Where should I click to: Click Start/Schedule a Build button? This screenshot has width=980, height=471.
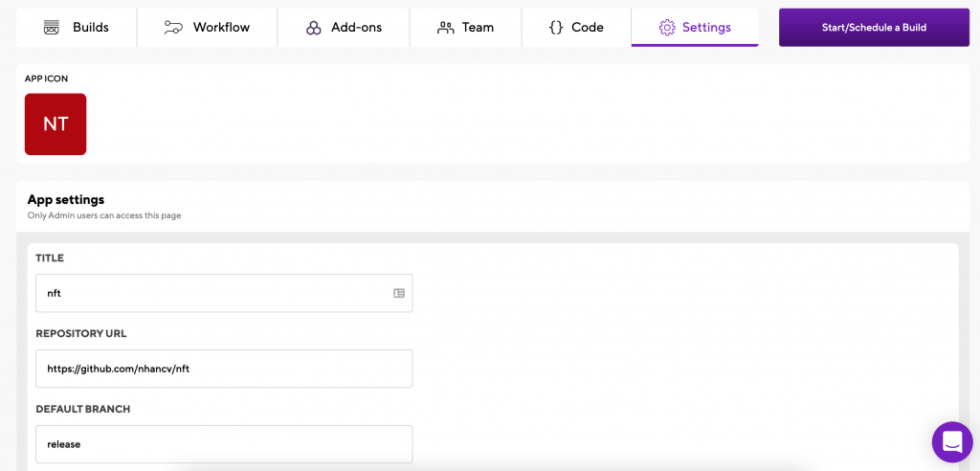874,28
